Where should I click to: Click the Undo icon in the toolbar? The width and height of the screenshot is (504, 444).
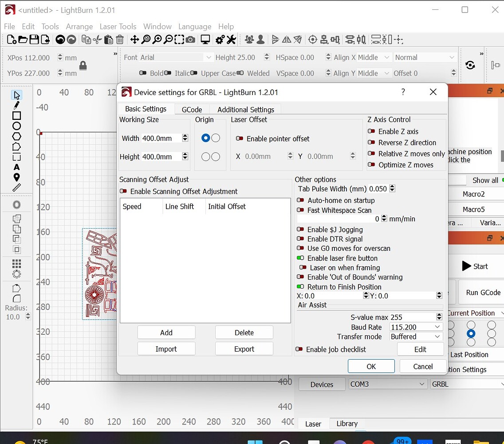(61, 40)
